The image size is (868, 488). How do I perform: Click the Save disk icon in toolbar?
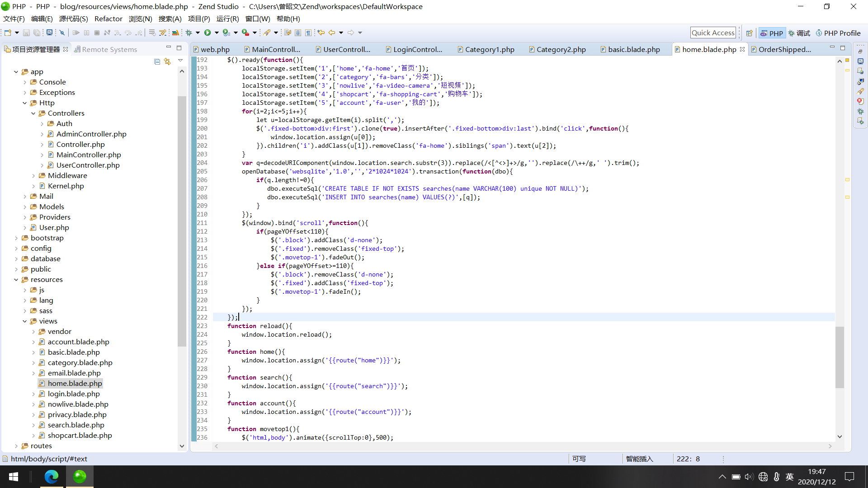26,33
